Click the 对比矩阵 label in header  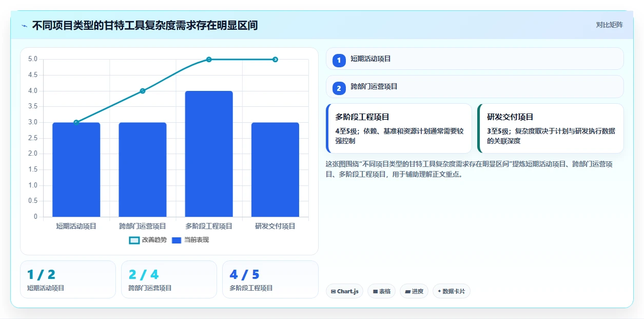pyautogui.click(x=610, y=25)
